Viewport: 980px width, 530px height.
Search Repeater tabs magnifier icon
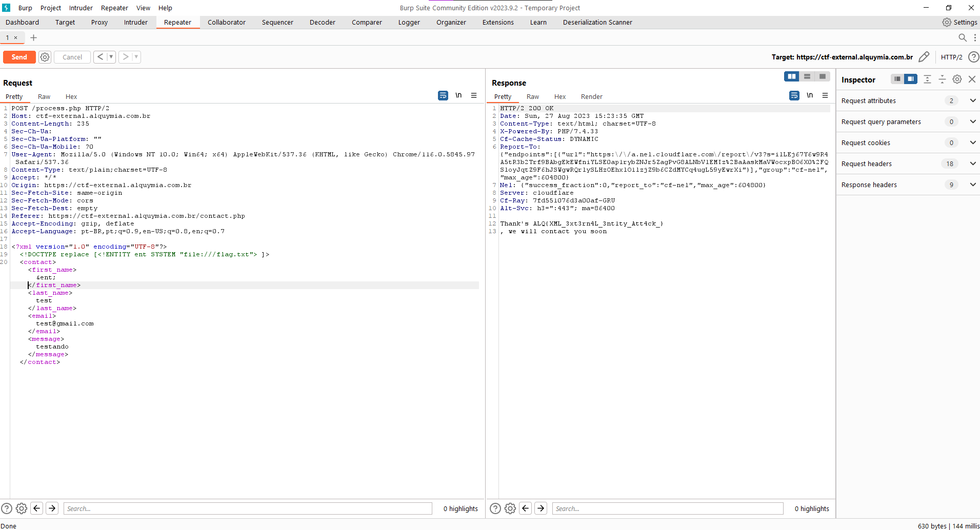pos(963,37)
